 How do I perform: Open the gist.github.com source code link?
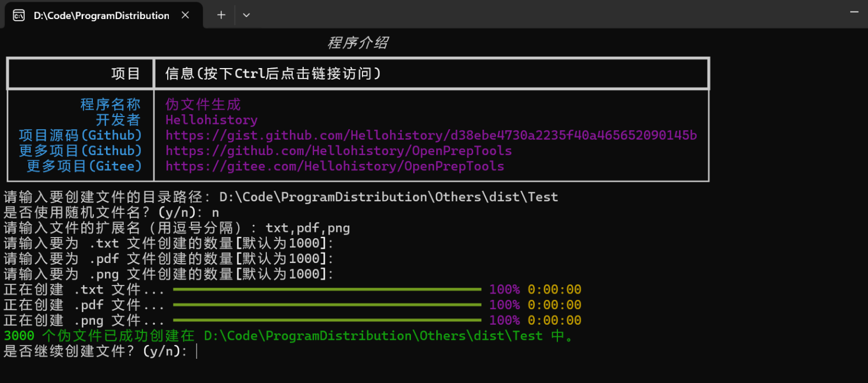(431, 136)
